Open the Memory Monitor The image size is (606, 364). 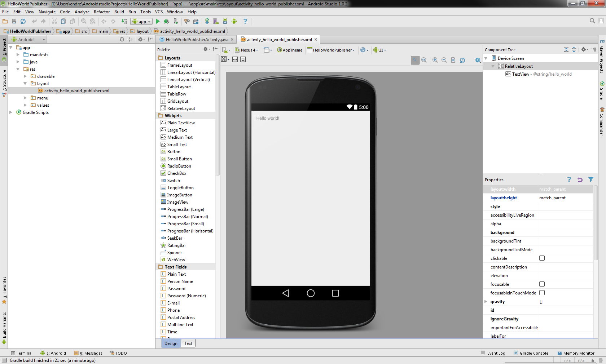[576, 353]
